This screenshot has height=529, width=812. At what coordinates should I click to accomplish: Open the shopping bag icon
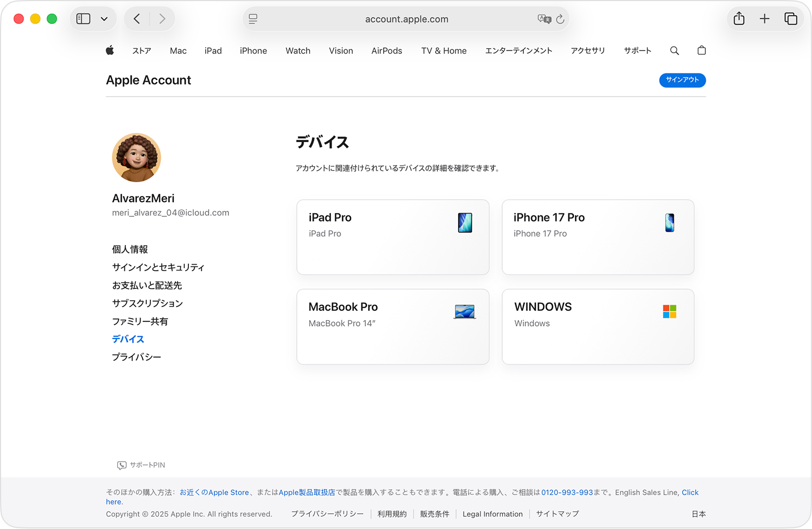click(701, 51)
